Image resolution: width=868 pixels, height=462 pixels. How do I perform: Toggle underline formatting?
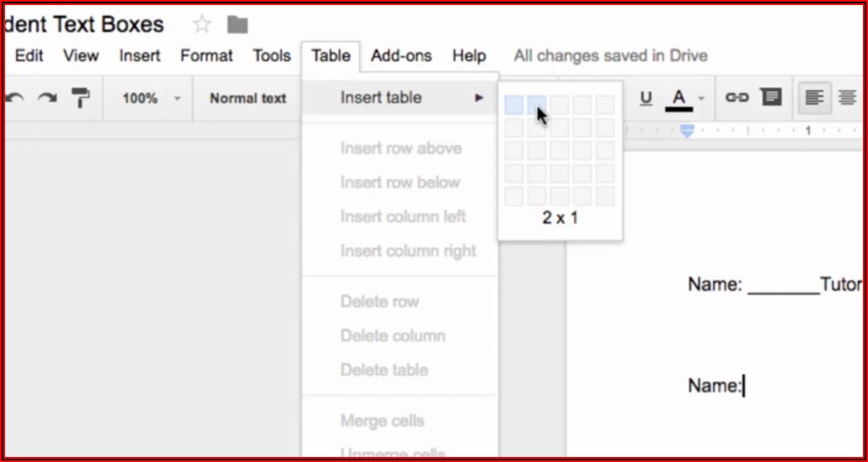click(646, 98)
